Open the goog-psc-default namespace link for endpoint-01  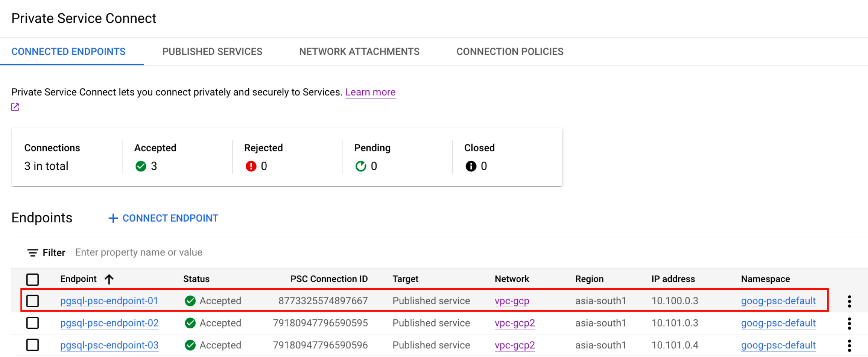pos(779,301)
